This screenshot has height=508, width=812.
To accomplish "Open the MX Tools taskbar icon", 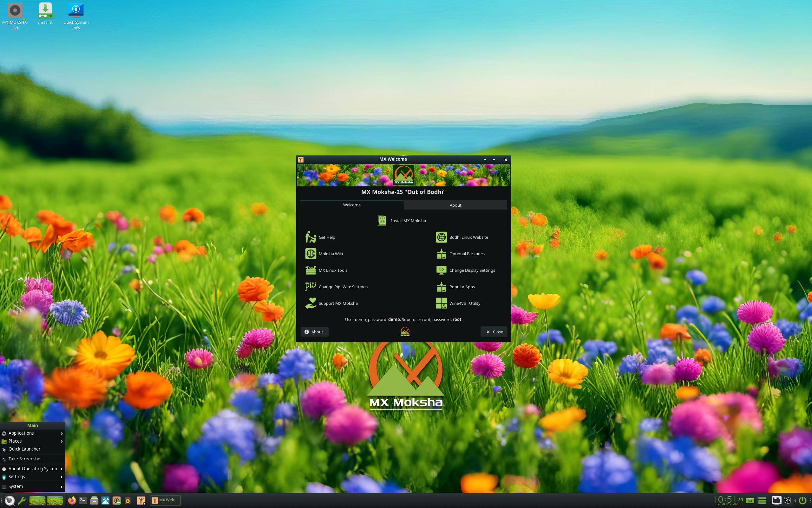I will (x=105, y=500).
